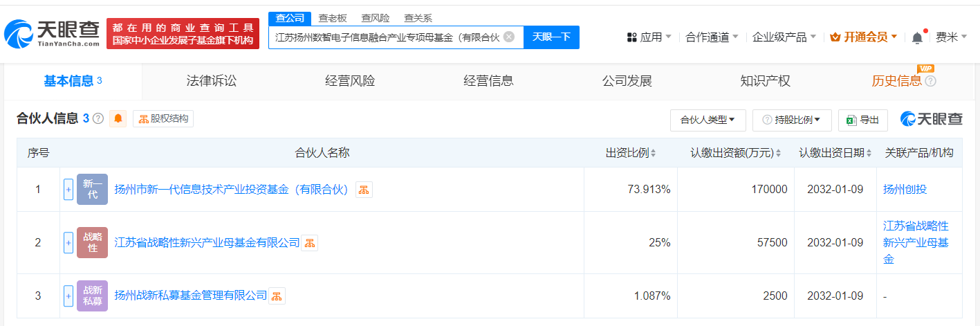Click the structure icon next to 扬州战新私募基金管理有限公司
980x326 pixels.
point(277,296)
